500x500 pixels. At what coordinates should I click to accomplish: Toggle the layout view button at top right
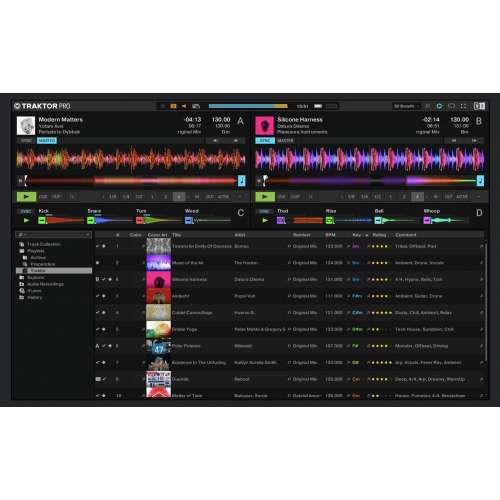tap(480, 106)
